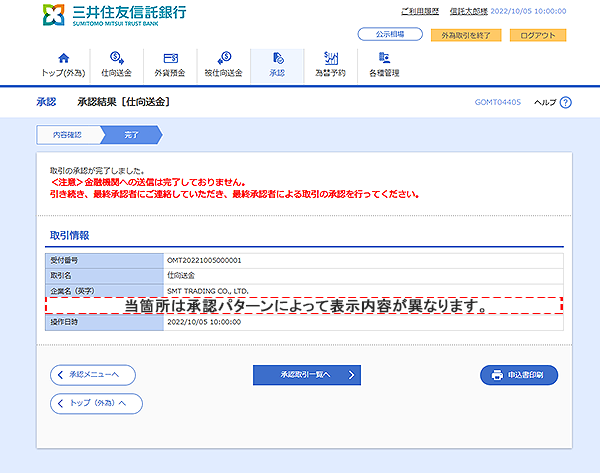Click the ログアウト button

pyautogui.click(x=538, y=35)
